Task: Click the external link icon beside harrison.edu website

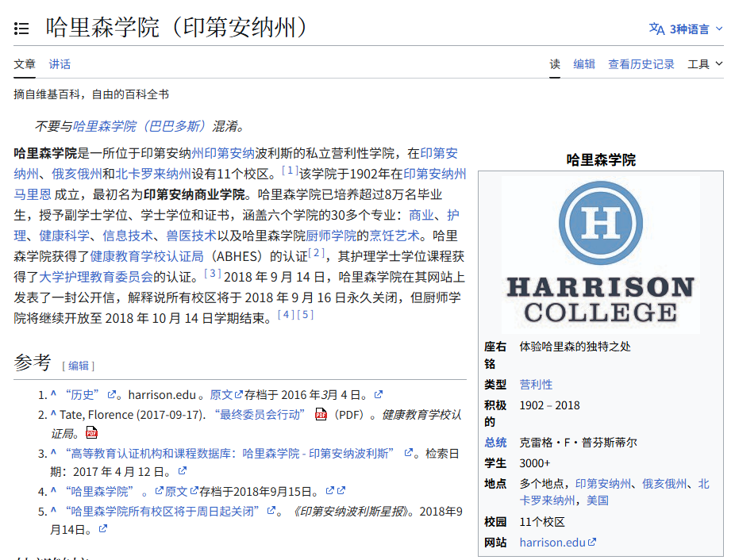Action: coord(592,543)
